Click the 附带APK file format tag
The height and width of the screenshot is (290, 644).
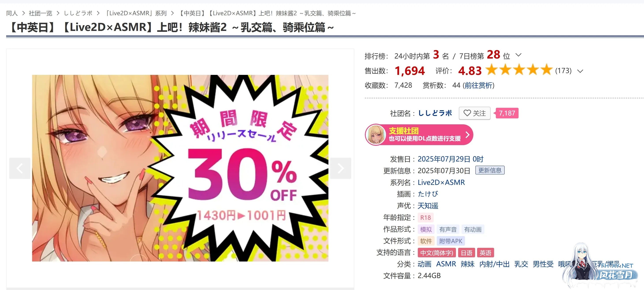(450, 241)
